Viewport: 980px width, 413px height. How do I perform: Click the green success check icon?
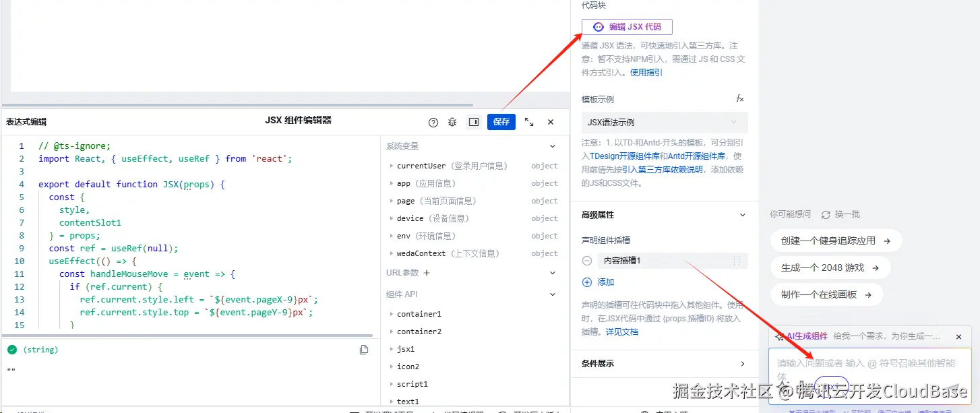(x=12, y=350)
